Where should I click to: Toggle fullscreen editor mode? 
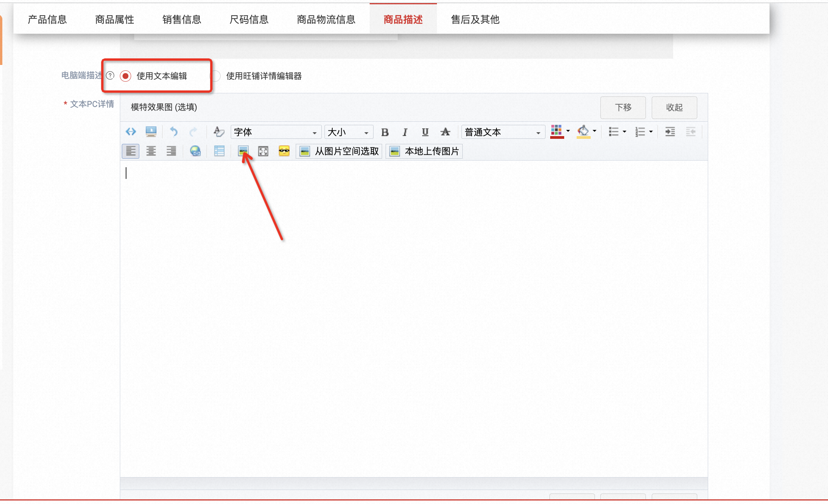click(x=263, y=151)
